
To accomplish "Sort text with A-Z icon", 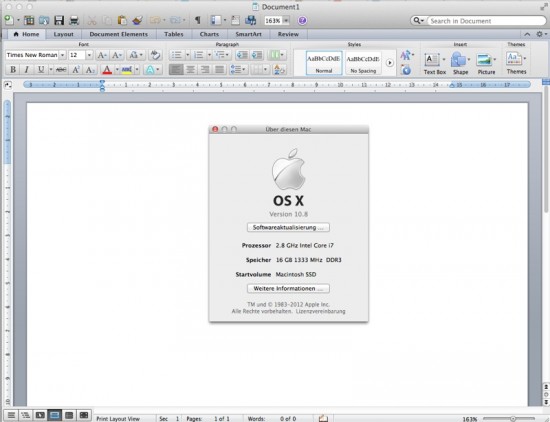I will point(280,69).
